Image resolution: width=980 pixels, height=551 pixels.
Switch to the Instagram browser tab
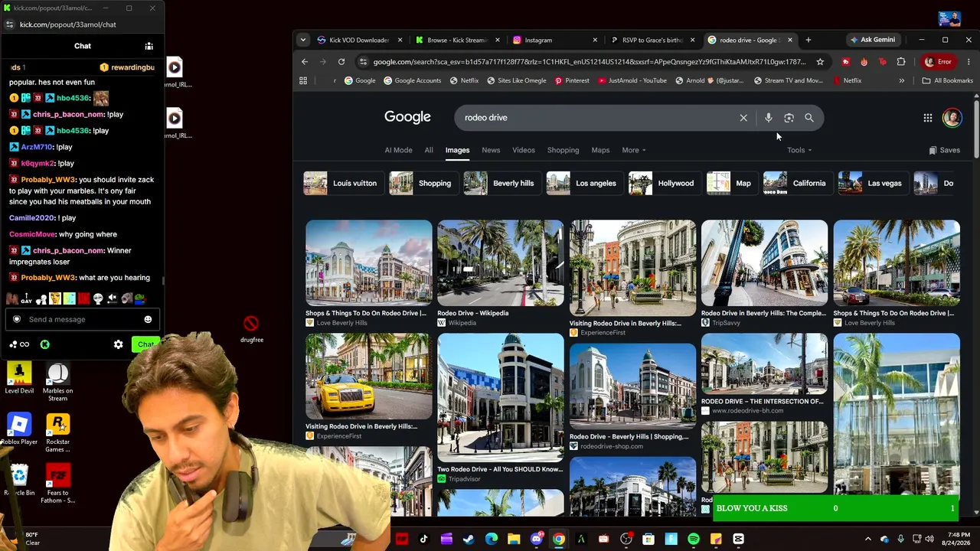[554, 40]
